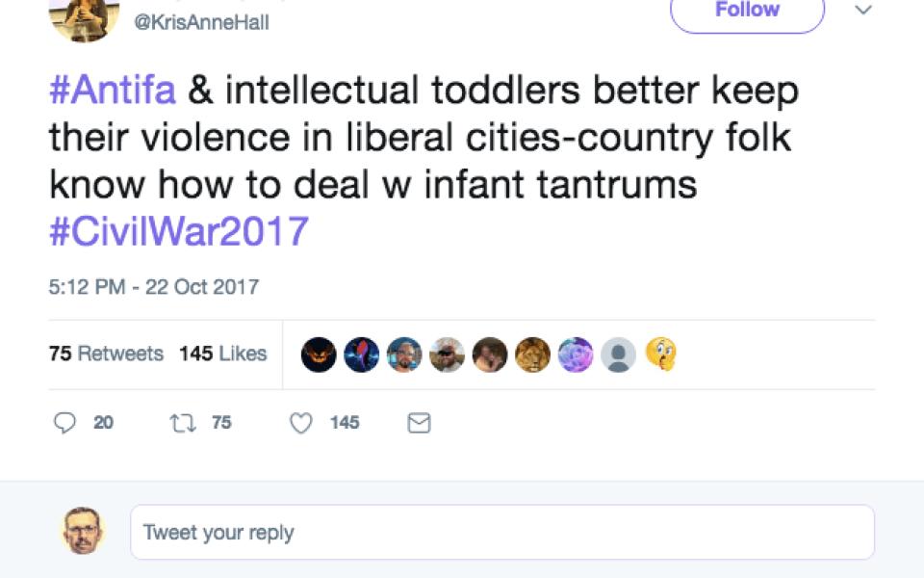Click the reply speech bubble icon

pos(65,423)
